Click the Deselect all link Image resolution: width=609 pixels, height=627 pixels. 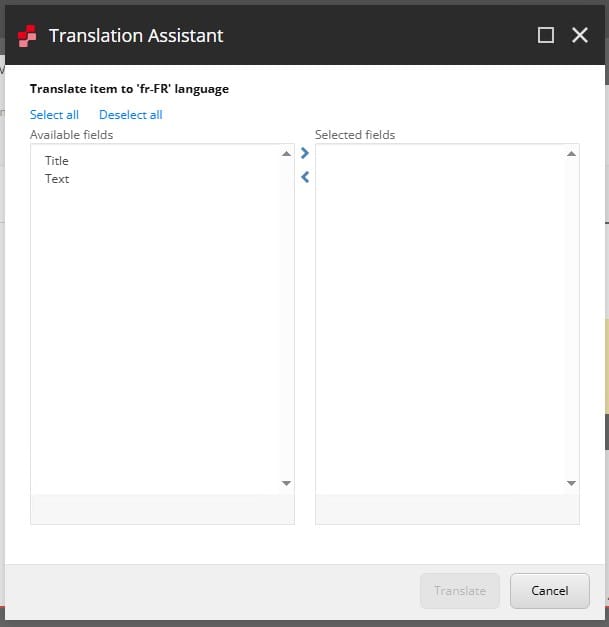pyautogui.click(x=130, y=115)
